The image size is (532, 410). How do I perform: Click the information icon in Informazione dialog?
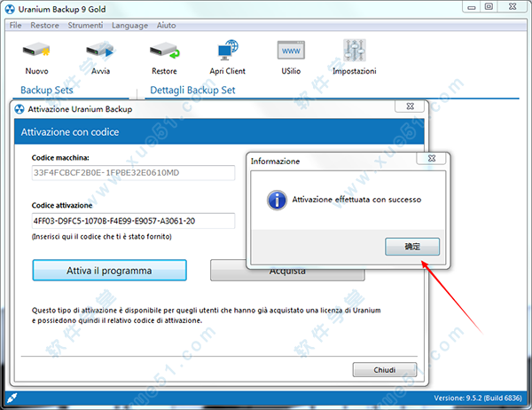[277, 200]
